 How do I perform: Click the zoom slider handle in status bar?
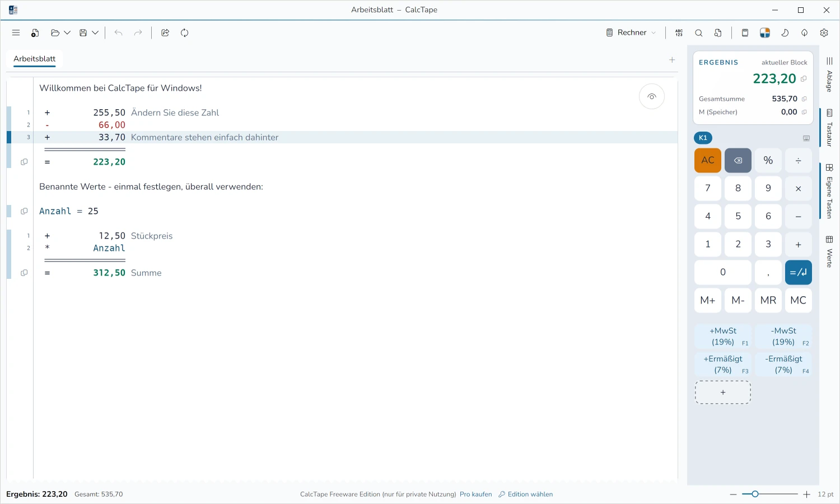(755, 494)
